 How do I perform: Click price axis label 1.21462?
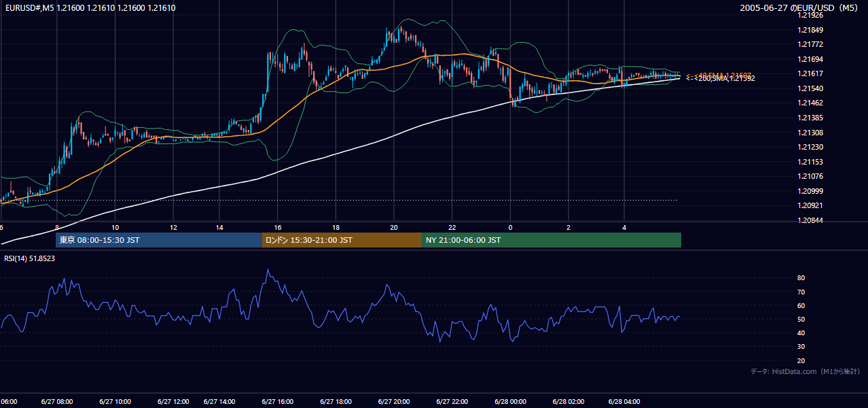pos(810,103)
